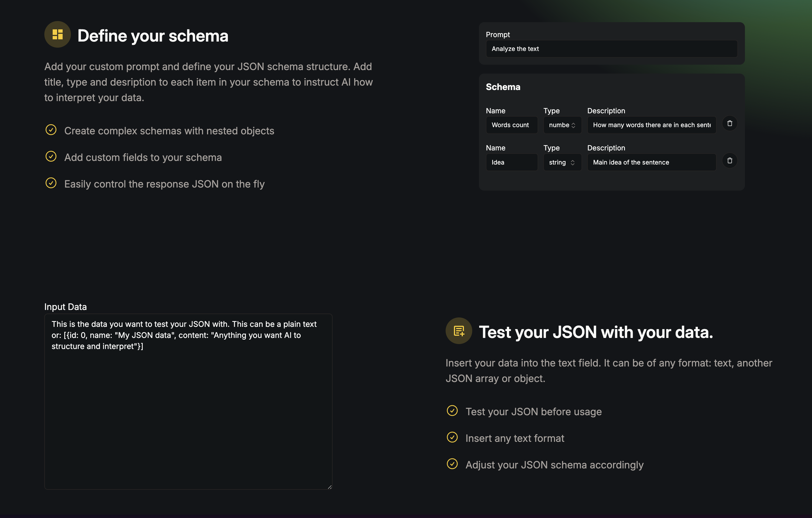Edit the Words count name field
The height and width of the screenshot is (518, 812).
click(x=512, y=125)
